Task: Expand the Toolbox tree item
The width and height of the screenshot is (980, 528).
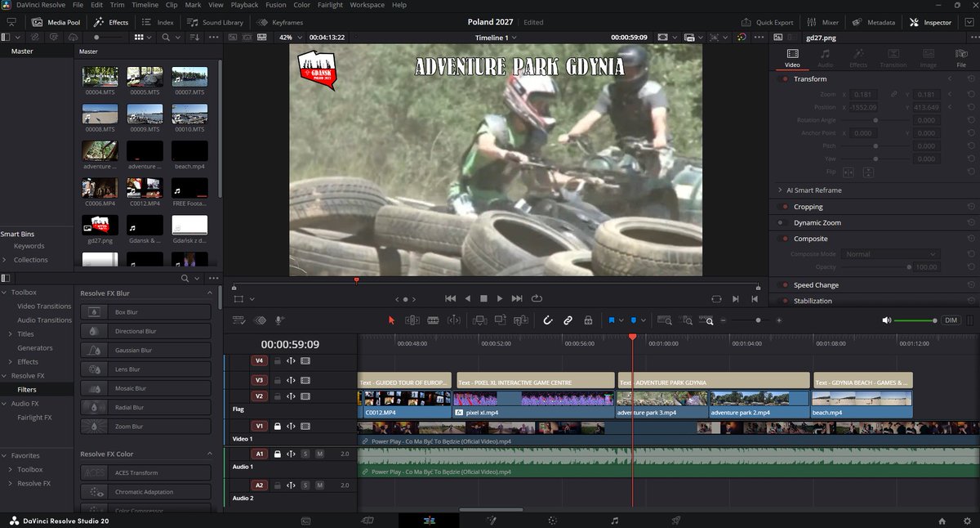Action: coord(6,292)
